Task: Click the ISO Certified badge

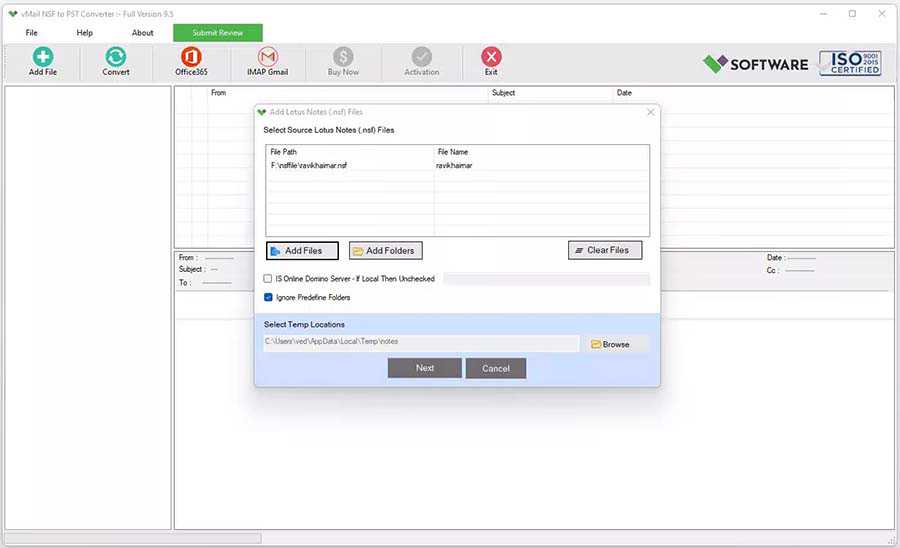Action: 850,63
